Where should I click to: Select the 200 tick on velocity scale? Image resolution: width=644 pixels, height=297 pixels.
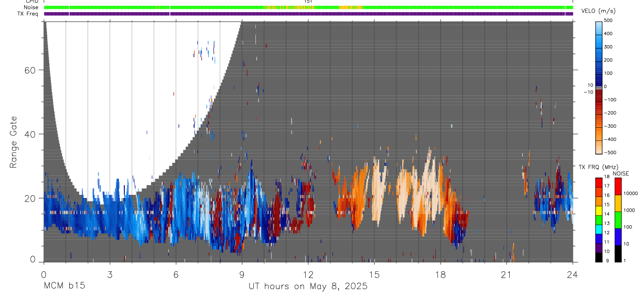[609, 60]
